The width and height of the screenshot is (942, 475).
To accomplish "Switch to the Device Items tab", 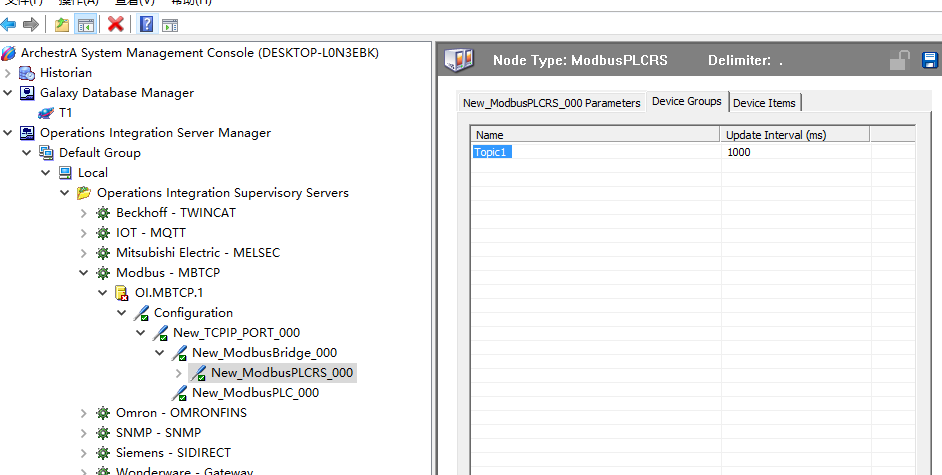I will [764, 103].
